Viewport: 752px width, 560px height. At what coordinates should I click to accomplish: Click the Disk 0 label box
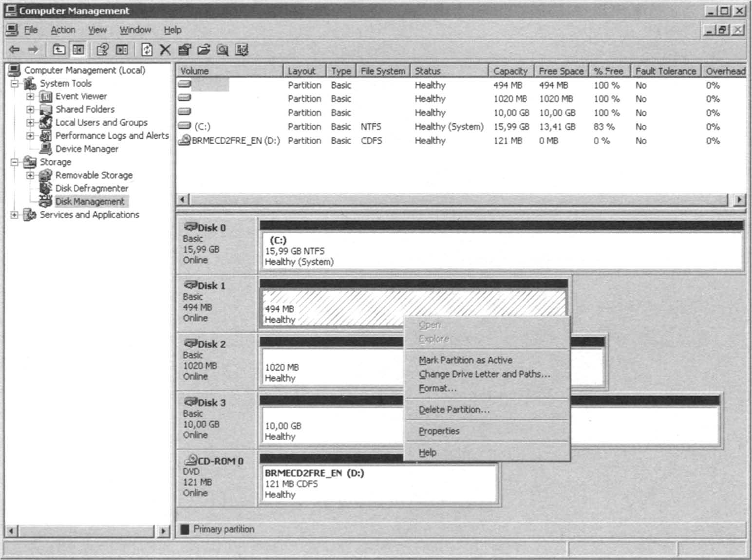(x=217, y=245)
